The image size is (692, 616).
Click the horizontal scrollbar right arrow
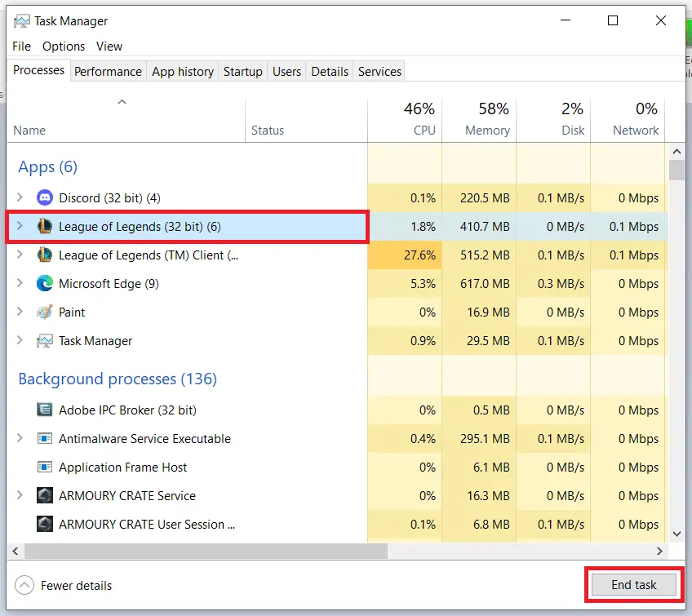pos(659,551)
